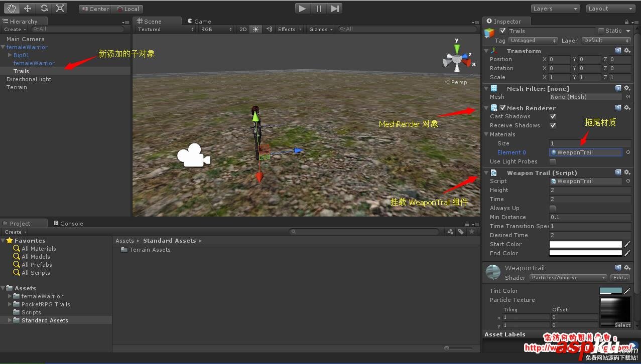The height and width of the screenshot is (364, 641).
Task: Open Transform help book icon
Action: point(618,51)
